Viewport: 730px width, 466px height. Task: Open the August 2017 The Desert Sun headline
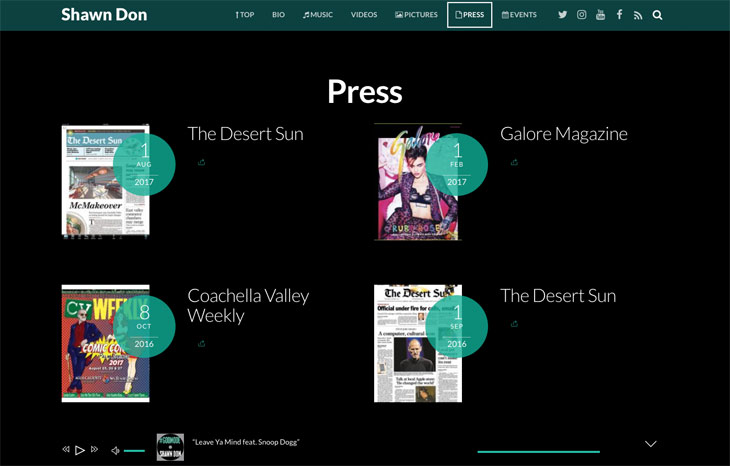[x=245, y=134]
